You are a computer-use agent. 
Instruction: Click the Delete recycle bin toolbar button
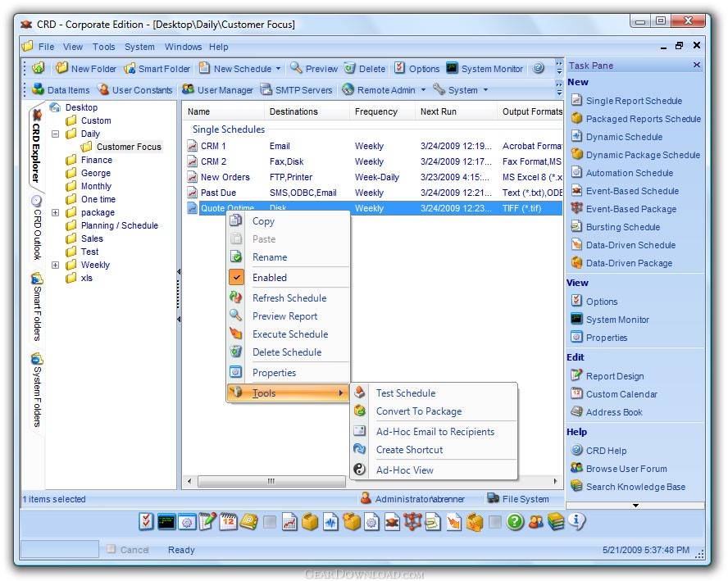pyautogui.click(x=365, y=69)
